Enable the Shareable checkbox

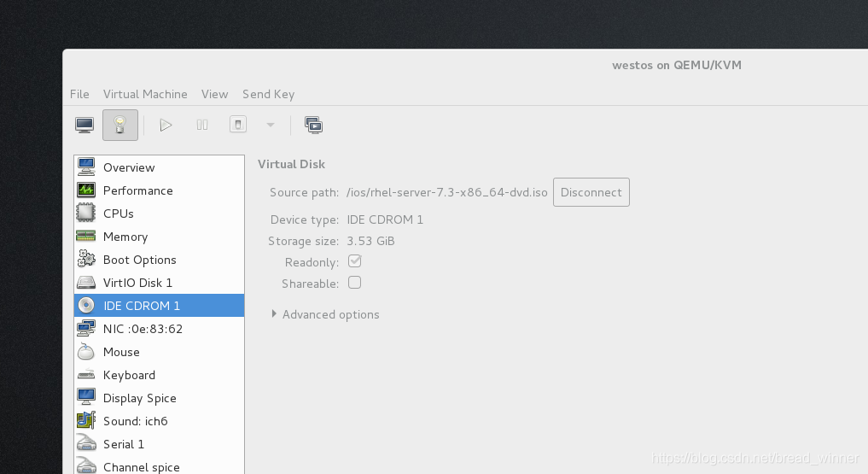pyautogui.click(x=354, y=283)
